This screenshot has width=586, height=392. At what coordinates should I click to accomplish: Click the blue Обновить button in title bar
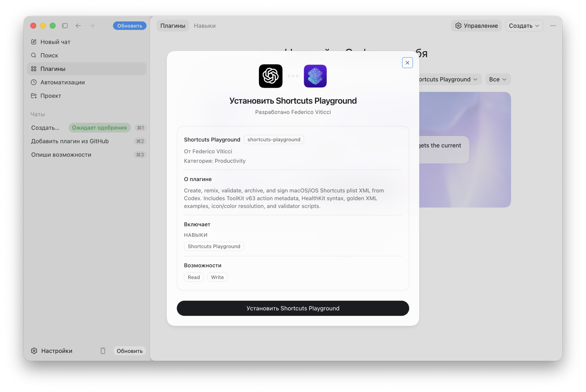(130, 25)
